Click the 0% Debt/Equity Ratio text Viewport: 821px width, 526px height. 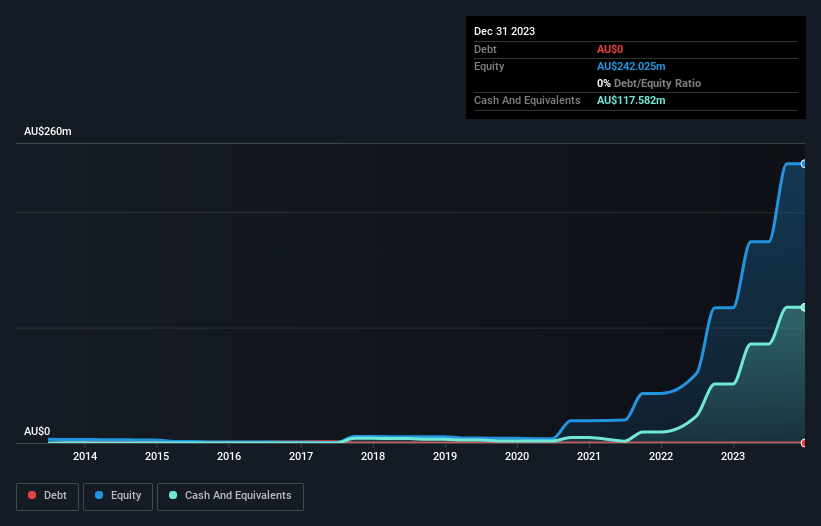pos(649,83)
